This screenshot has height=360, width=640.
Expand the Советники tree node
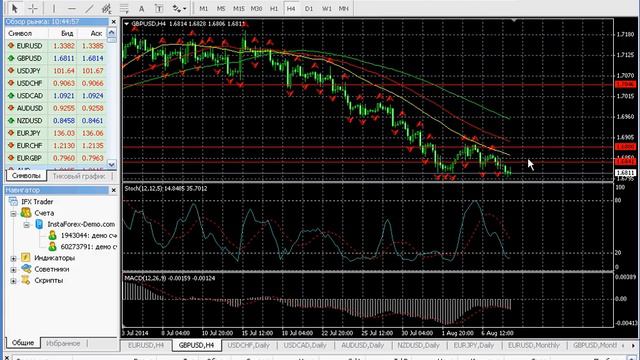coord(13,270)
